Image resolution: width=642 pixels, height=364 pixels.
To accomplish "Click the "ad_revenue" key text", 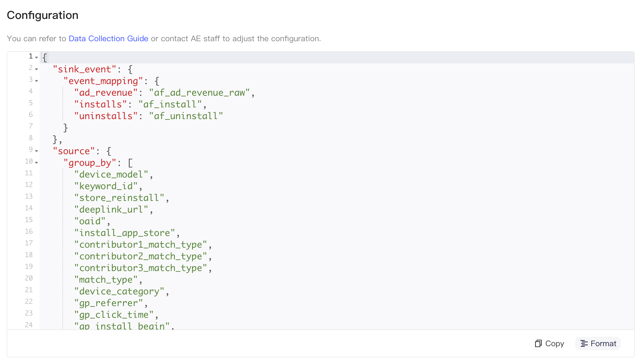I will tap(106, 92).
